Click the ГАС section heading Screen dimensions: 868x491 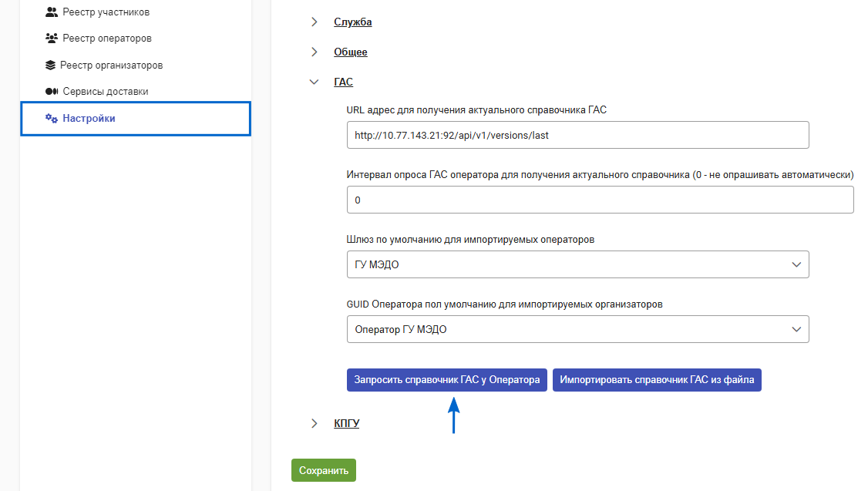pyautogui.click(x=343, y=82)
